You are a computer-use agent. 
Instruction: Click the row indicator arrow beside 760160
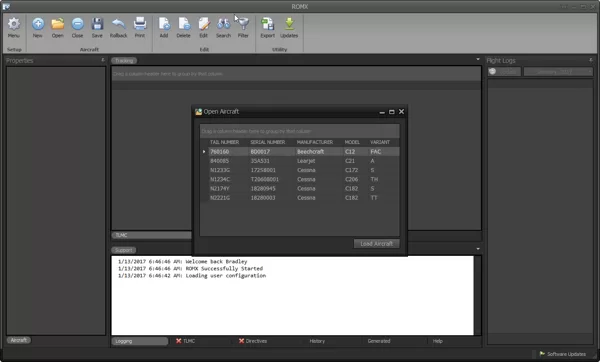[x=204, y=152]
